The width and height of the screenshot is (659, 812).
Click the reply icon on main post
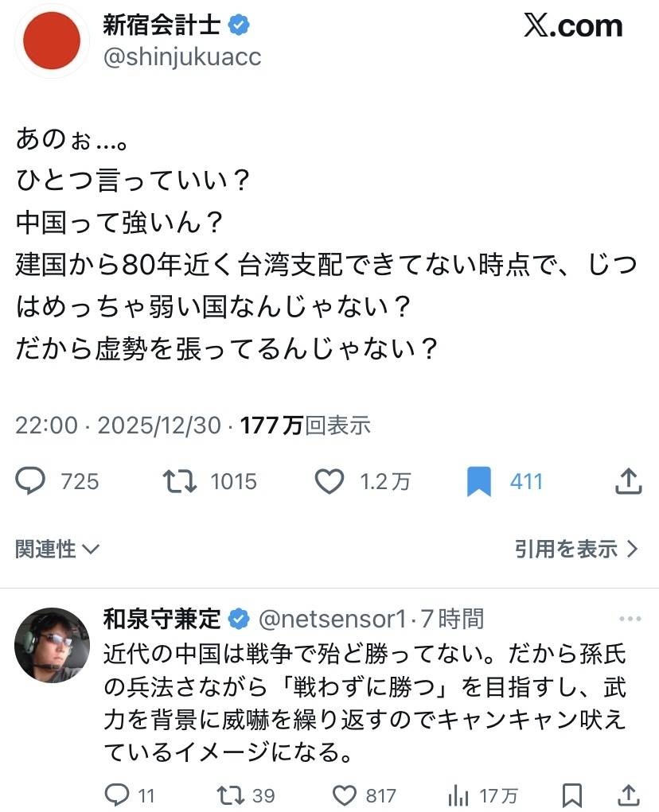(x=32, y=481)
